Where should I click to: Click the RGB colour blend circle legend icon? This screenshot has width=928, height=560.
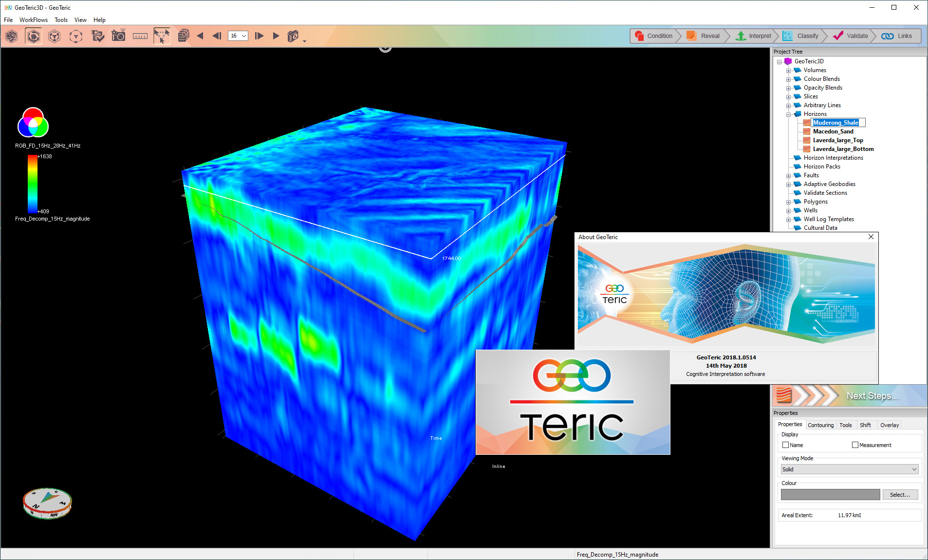(x=33, y=122)
